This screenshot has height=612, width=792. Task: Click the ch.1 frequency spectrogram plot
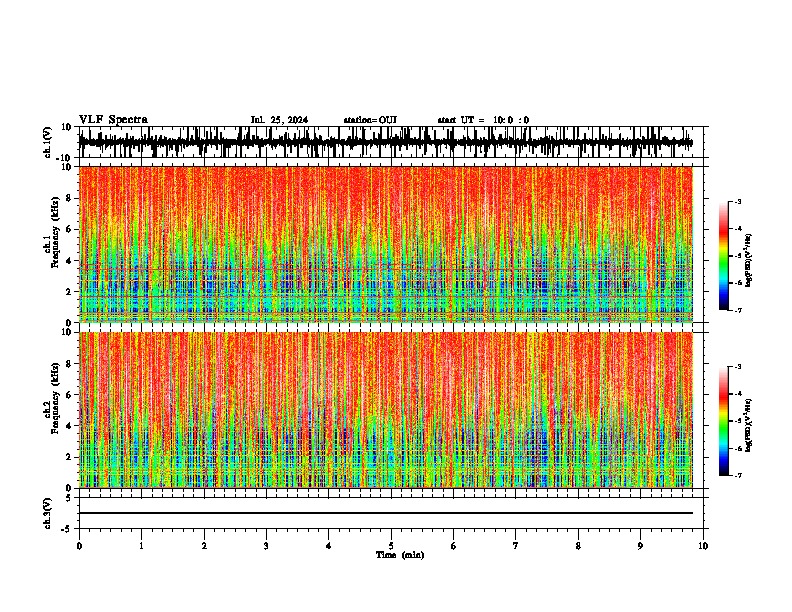(385, 244)
